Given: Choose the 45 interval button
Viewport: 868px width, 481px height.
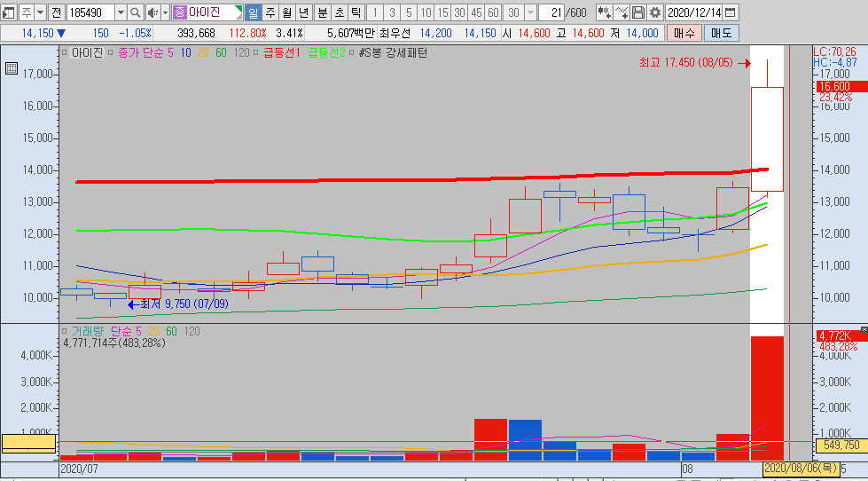Looking at the screenshot, I should tap(476, 12).
